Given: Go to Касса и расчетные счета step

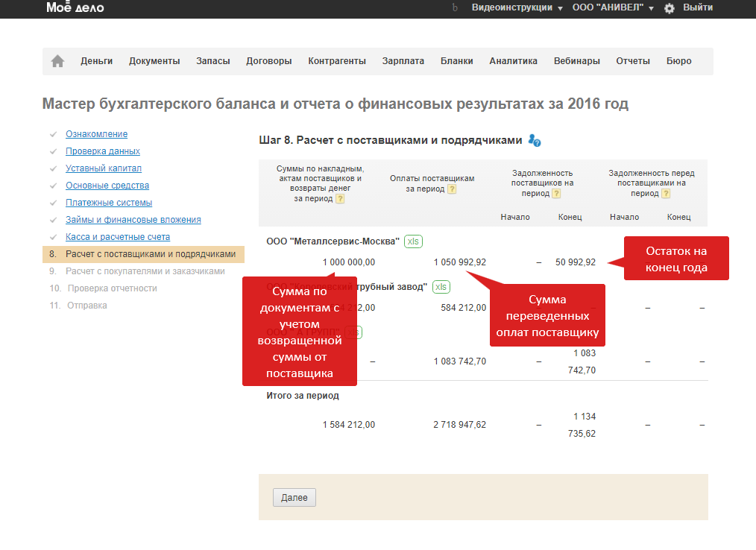Looking at the screenshot, I should (x=118, y=237).
